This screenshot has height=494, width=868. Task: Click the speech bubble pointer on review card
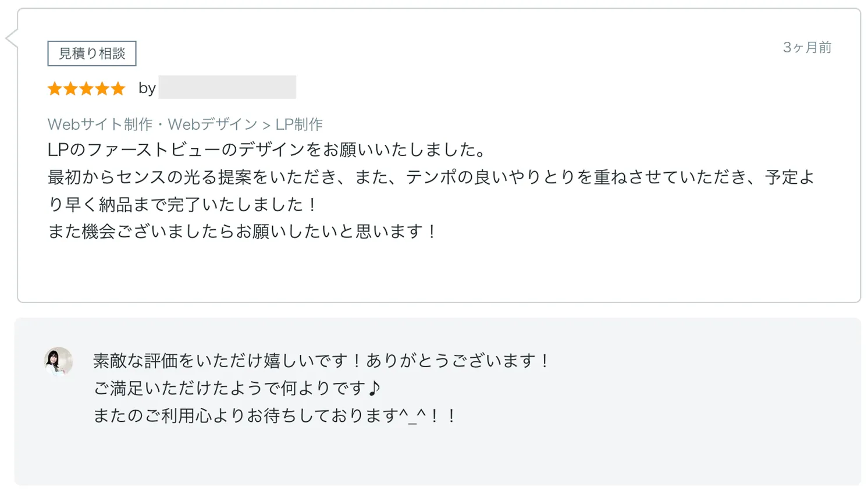pyautogui.click(x=12, y=39)
